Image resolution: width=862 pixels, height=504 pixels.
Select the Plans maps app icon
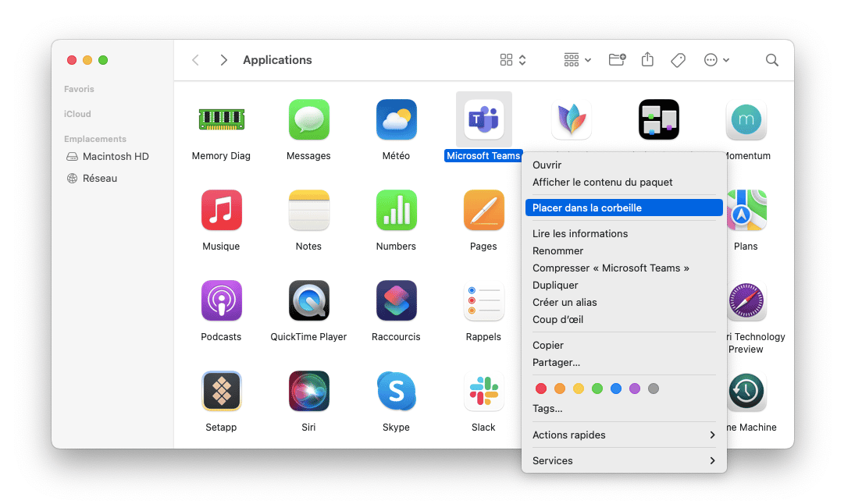[746, 210]
